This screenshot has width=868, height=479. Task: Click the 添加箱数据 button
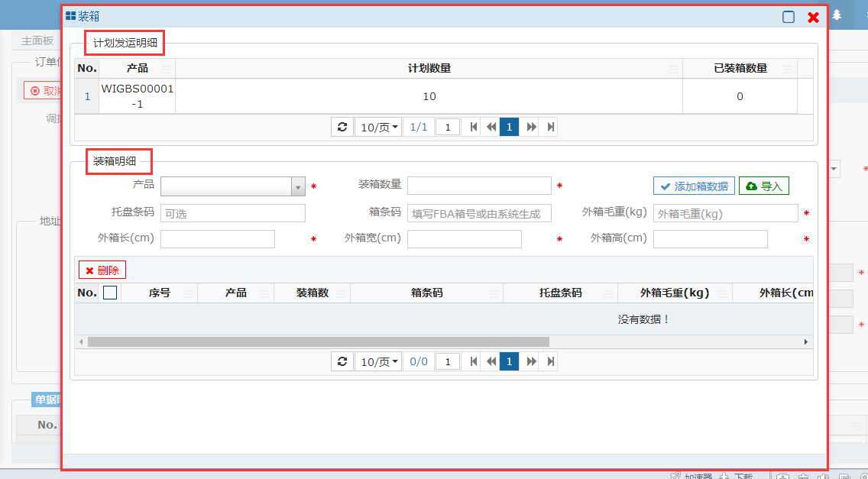[x=695, y=186]
